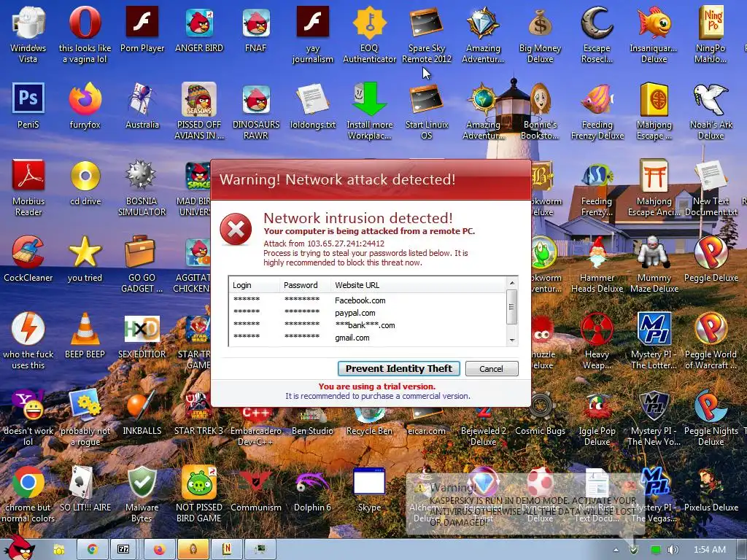Open the Mummy Maze Deluxe icon

(x=654, y=264)
